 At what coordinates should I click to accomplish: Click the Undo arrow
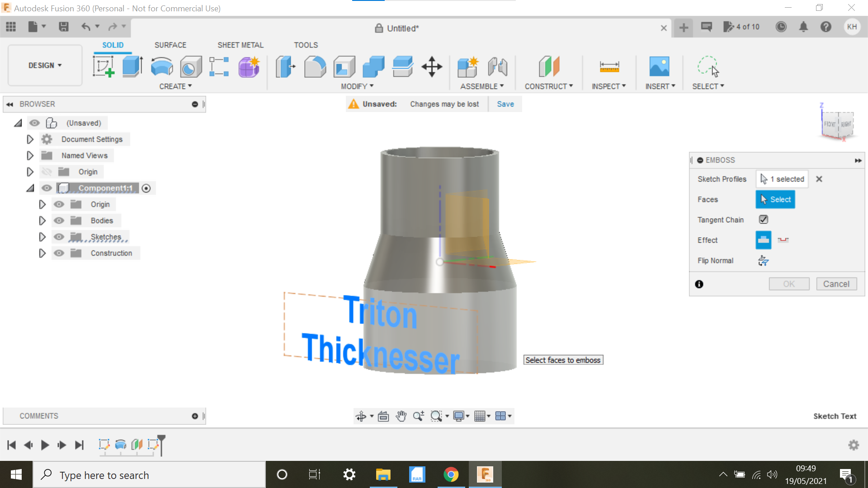[85, 27]
